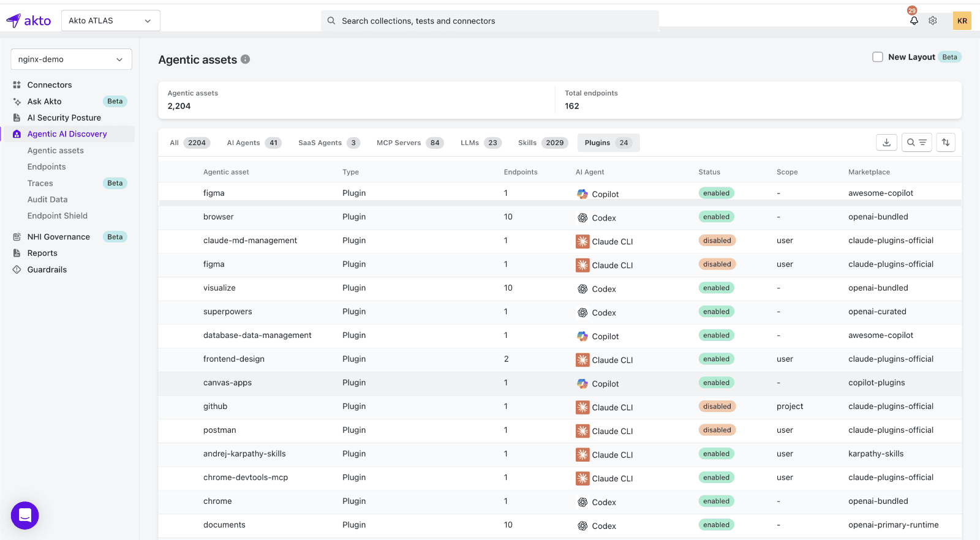Viewport: 980px width, 540px height.
Task: Switch to the Skills tab
Action: (x=543, y=143)
